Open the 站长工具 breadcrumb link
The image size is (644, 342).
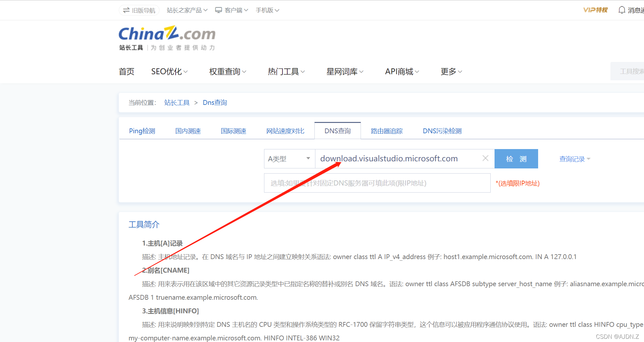click(177, 102)
